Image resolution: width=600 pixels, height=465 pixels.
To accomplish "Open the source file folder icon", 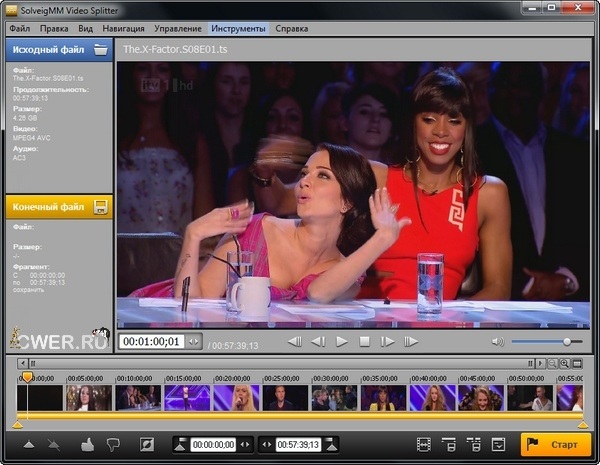I will click(x=100, y=48).
